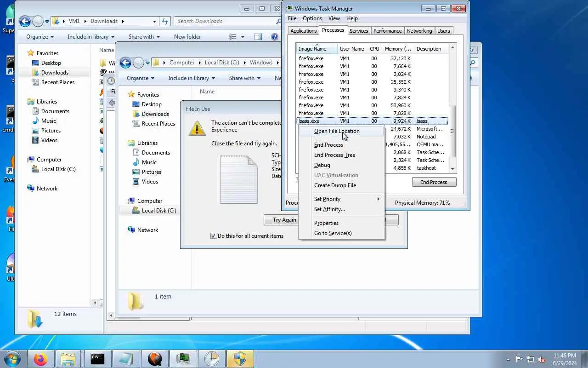Click the clock-shaped Task Scheduler taskbar icon
588x368 pixels.
coord(211,359)
